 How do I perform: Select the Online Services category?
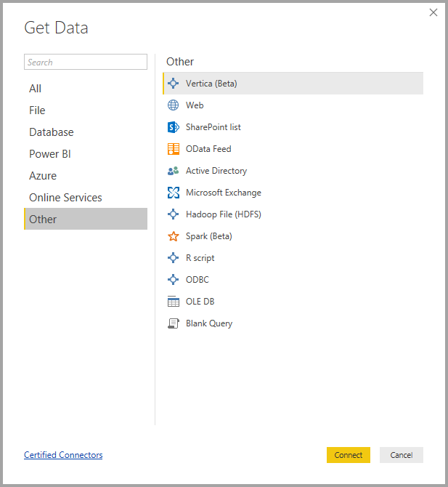[86, 197]
